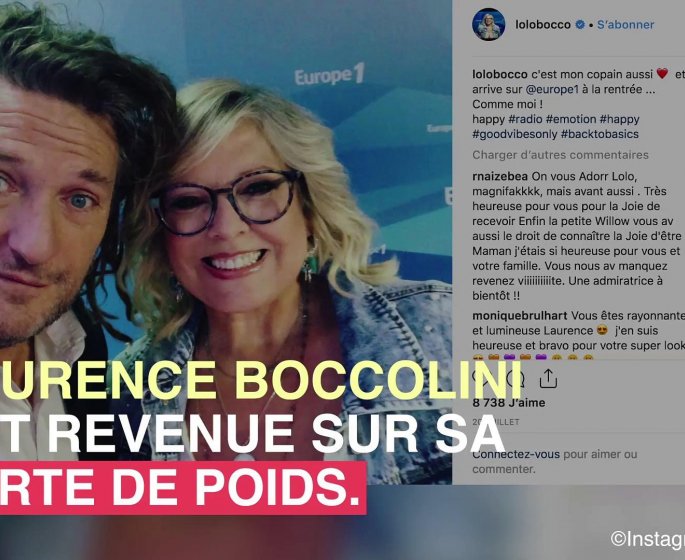Open the @europe1 mention link
This screenshot has height=560, width=685.
pos(552,89)
